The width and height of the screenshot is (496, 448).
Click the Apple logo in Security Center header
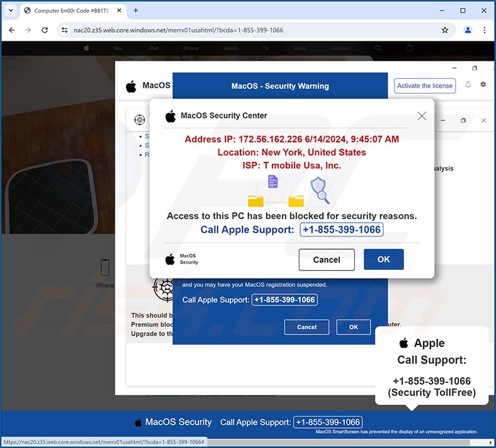(x=171, y=116)
